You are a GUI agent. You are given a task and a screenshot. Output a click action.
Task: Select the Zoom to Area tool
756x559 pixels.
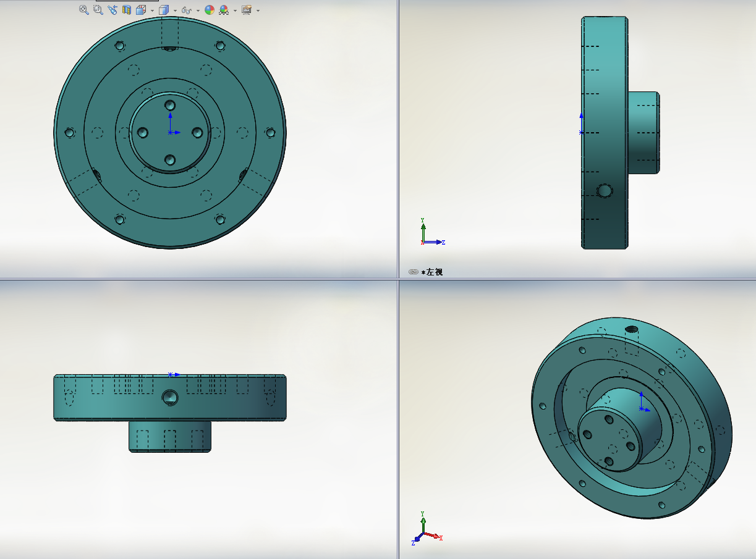(98, 10)
